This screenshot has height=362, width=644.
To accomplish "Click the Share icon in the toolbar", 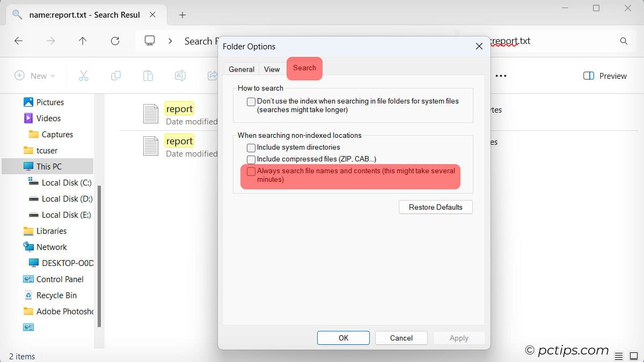I will click(213, 76).
